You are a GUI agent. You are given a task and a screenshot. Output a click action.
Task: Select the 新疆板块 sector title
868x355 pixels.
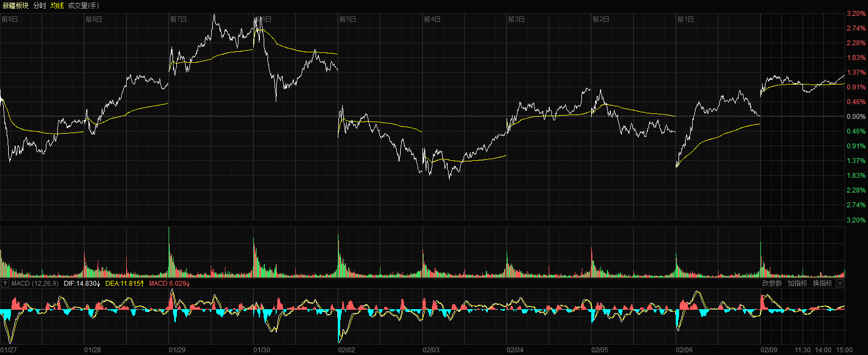15,5
